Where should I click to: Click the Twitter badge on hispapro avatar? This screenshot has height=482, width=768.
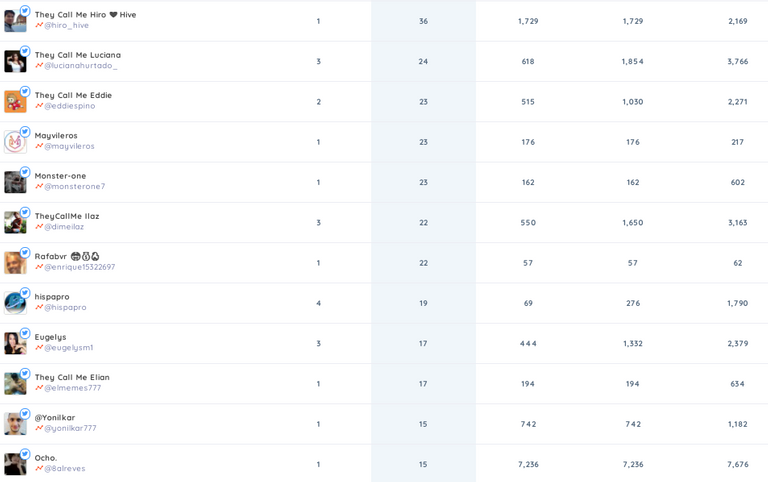[25, 293]
